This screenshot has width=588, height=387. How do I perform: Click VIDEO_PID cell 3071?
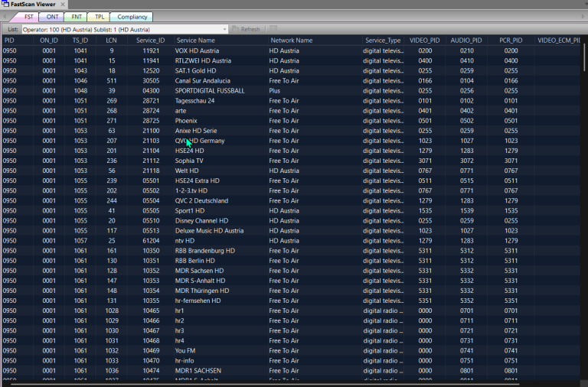[x=425, y=161]
